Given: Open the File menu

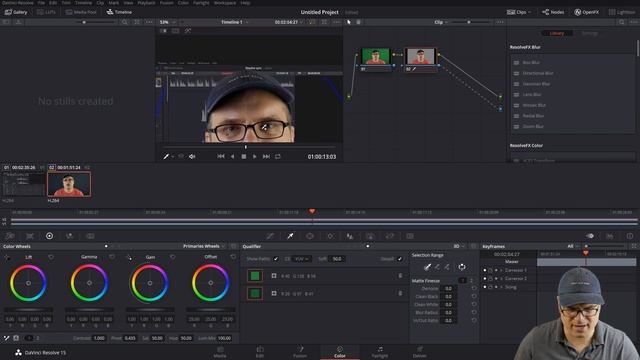Looking at the screenshot, I should 41,3.
